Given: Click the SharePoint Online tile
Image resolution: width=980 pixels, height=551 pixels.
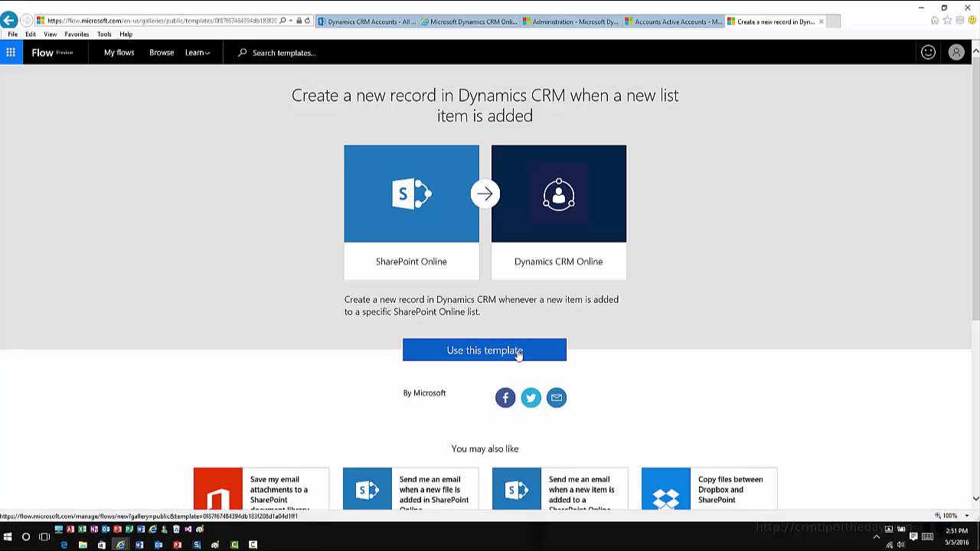Looking at the screenshot, I should pos(411,212).
